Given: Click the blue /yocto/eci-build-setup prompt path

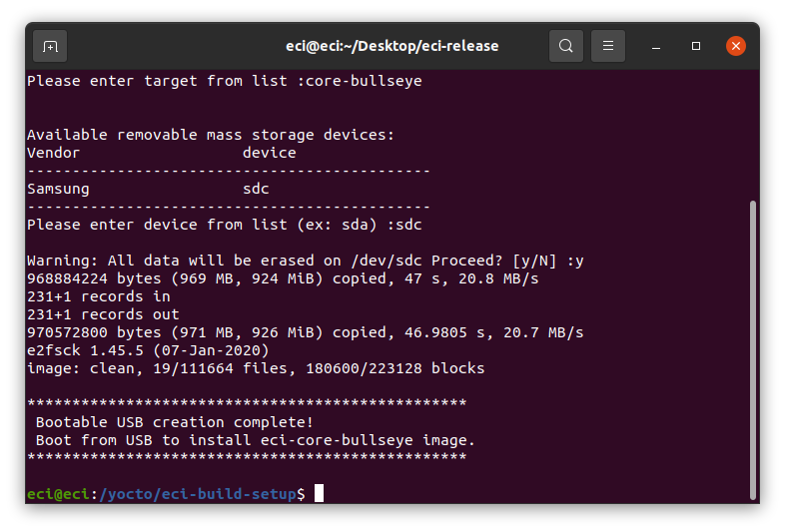Looking at the screenshot, I should [x=198, y=494].
